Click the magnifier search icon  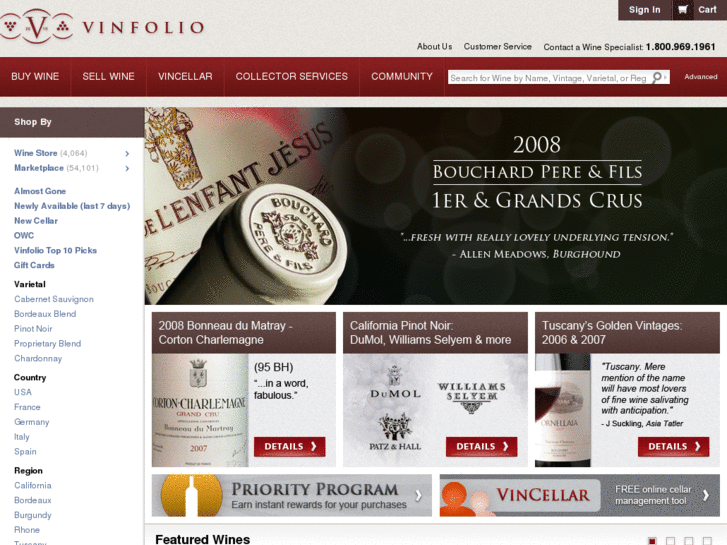pyautogui.click(x=657, y=77)
